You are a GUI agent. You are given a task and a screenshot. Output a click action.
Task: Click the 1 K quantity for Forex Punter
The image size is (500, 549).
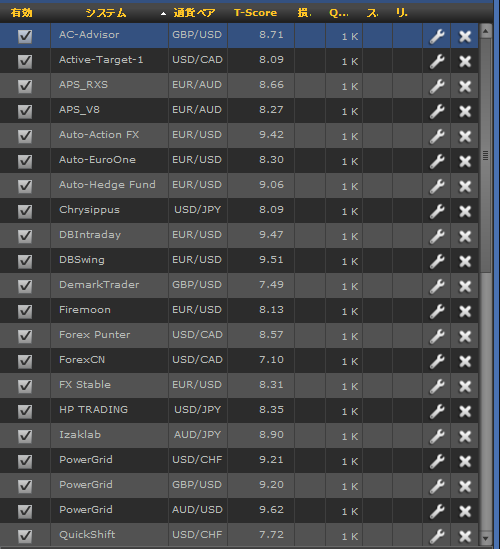coord(350,336)
